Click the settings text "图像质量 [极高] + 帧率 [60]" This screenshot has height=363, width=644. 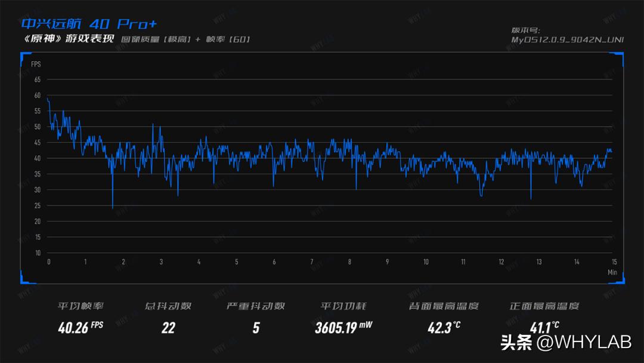point(185,39)
